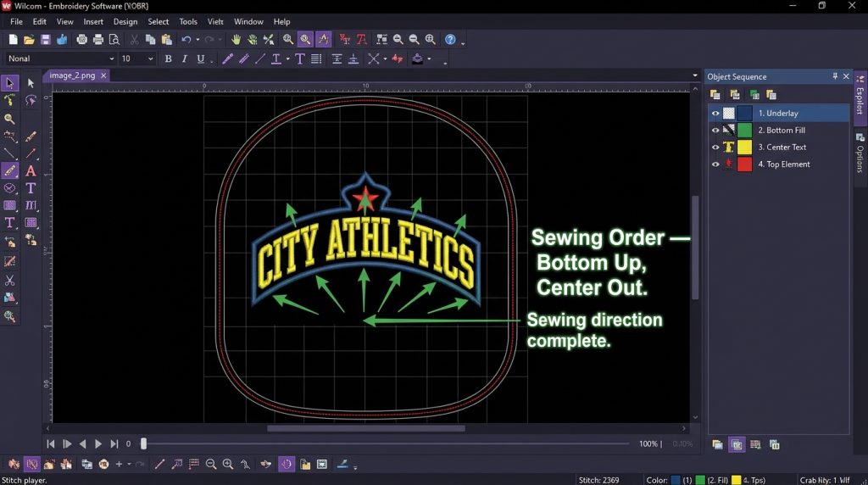Expand the fill bucket dropdown arrow
This screenshot has height=485, width=868.
[x=429, y=59]
